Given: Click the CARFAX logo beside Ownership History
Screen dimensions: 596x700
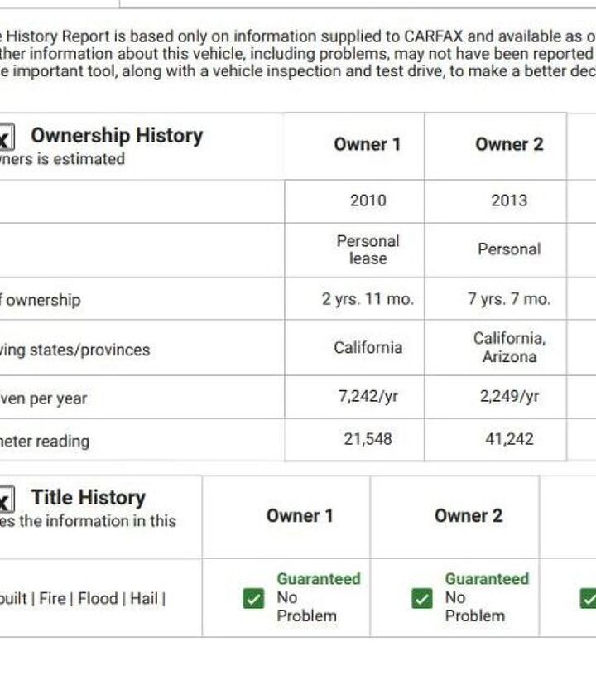Looking at the screenshot, I should coord(7,137).
